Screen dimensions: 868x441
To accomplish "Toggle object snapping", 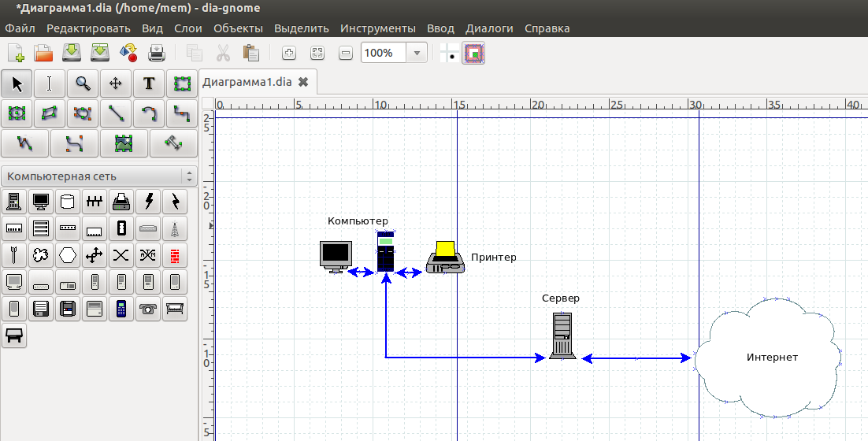I will pos(474,53).
